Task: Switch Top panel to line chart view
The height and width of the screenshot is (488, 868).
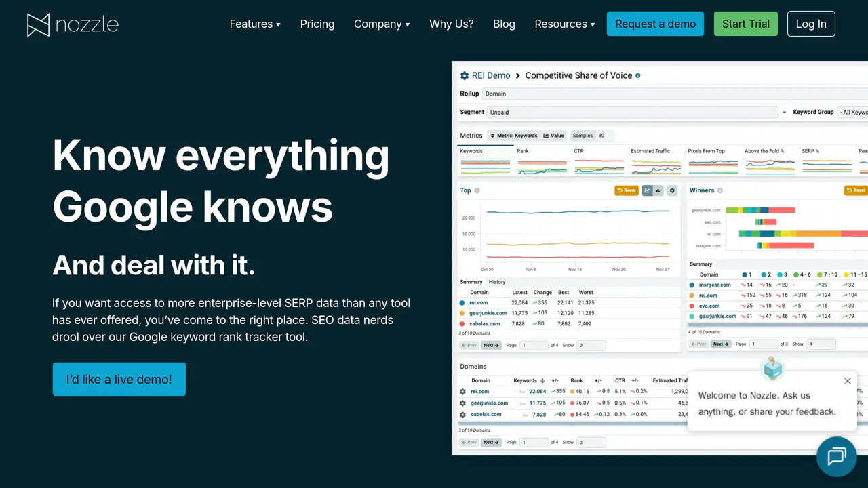Action: click(x=647, y=190)
